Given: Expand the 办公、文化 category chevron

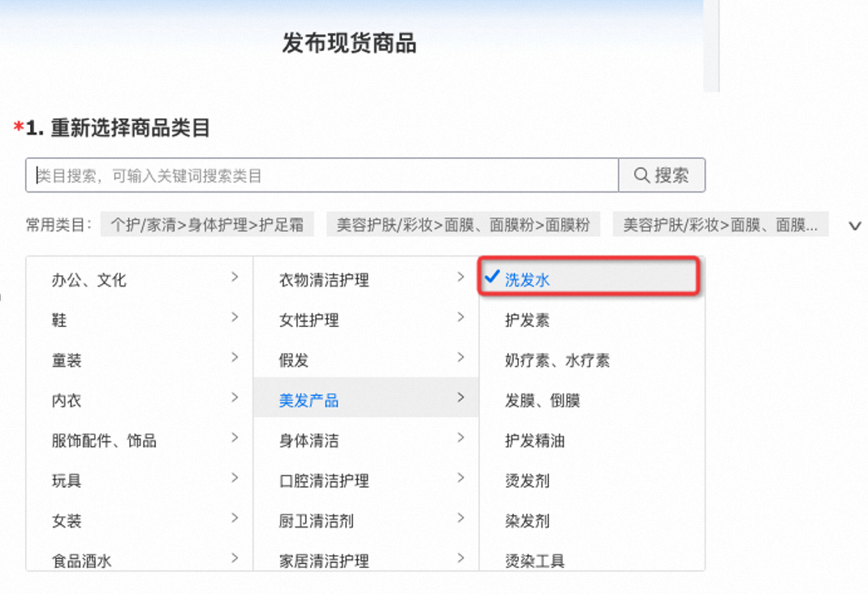Looking at the screenshot, I should tap(234, 278).
